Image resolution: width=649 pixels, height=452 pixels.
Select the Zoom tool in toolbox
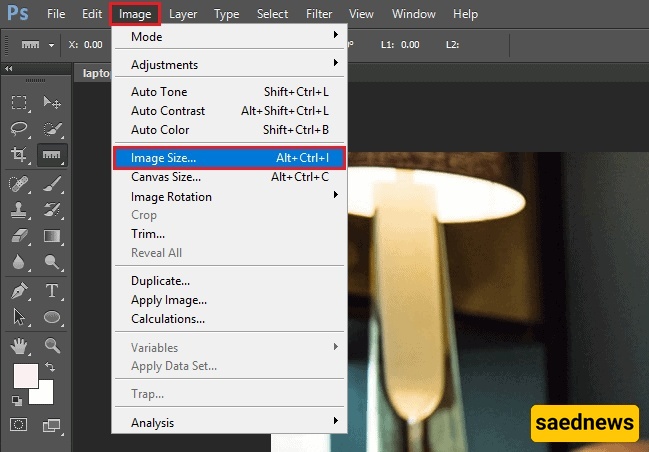tap(52, 346)
